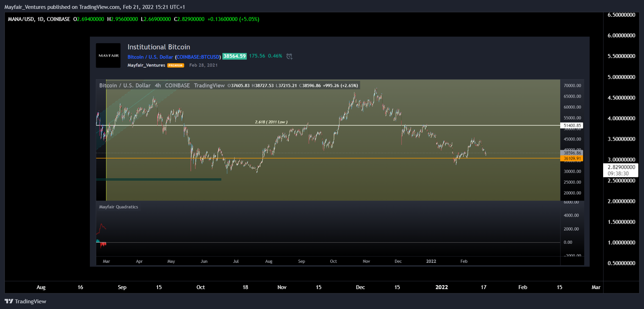This screenshot has width=644, height=309.
Task: Click the 4h interval in embedded chart legend
Action: (x=158, y=85)
